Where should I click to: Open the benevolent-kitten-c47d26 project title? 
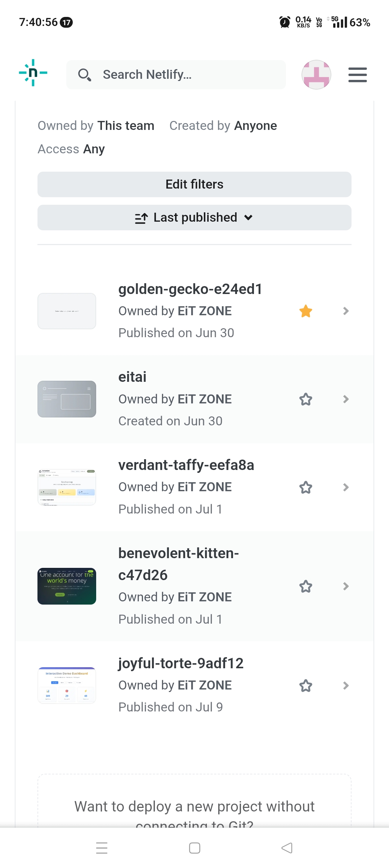click(x=179, y=564)
